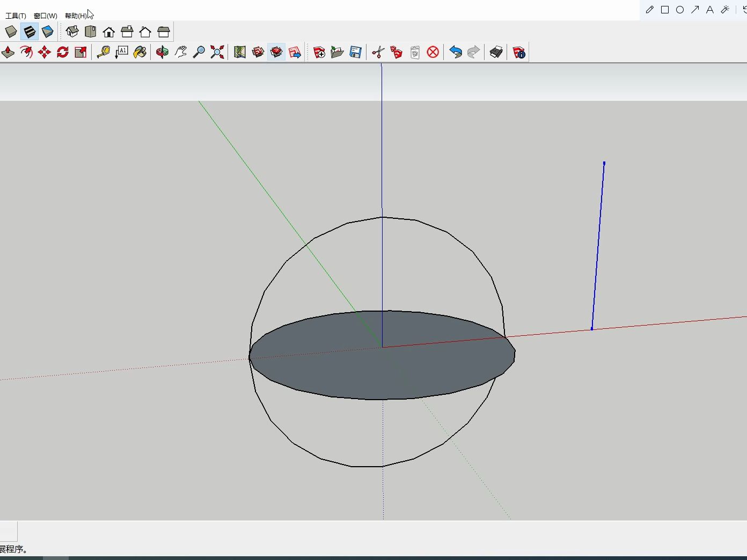Toggle the Shaded face style icon
This screenshot has width=747, height=560.
[x=30, y=32]
